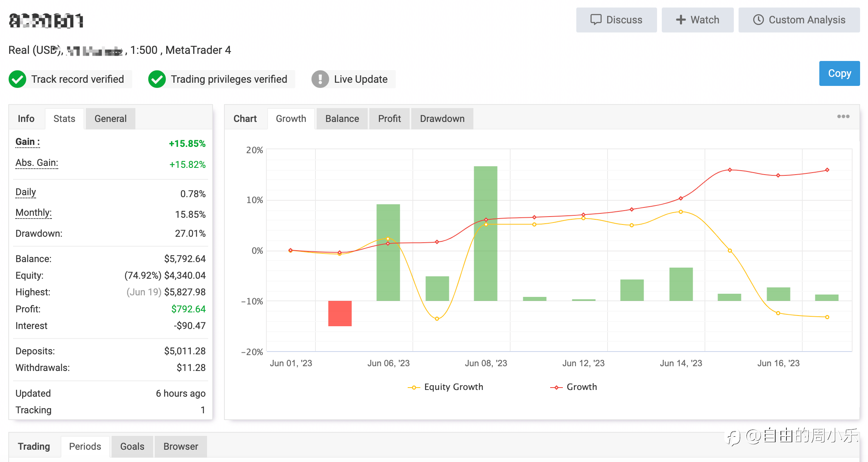Click the clock icon for Custom Analysis
The width and height of the screenshot is (868, 462).
[758, 20]
